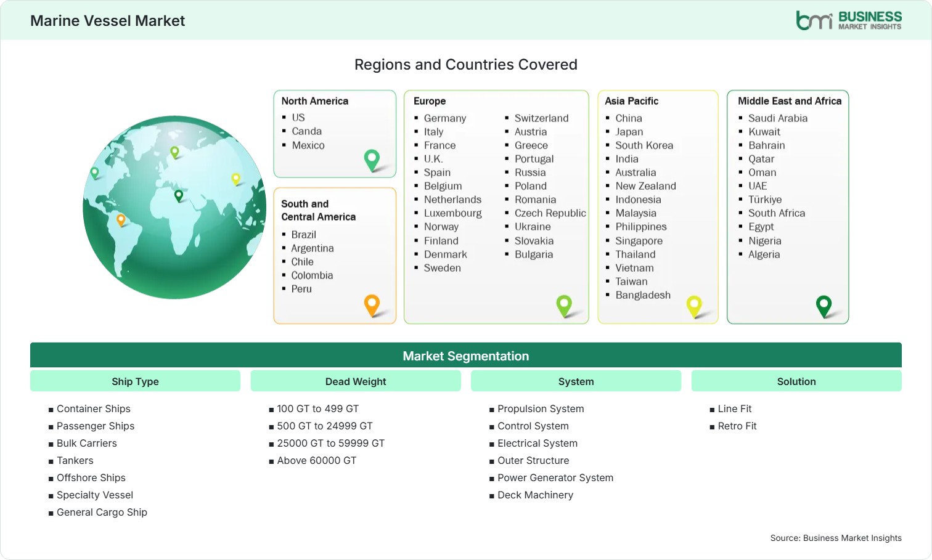Click the orange pin on the globe
932x560 pixels.
click(x=121, y=220)
